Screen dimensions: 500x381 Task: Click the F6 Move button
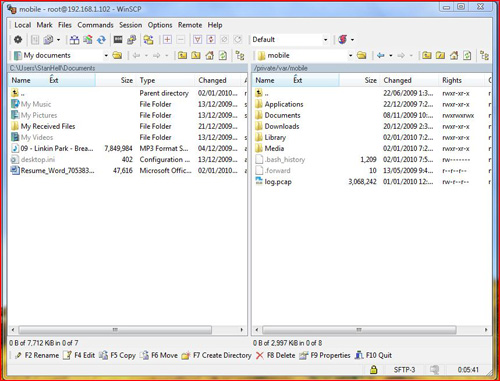pos(159,355)
